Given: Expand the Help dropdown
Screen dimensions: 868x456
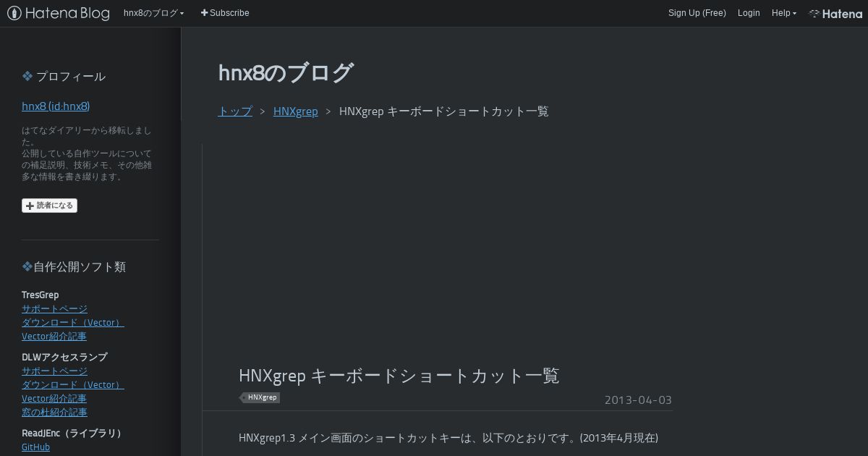Looking at the screenshot, I should coord(783,13).
